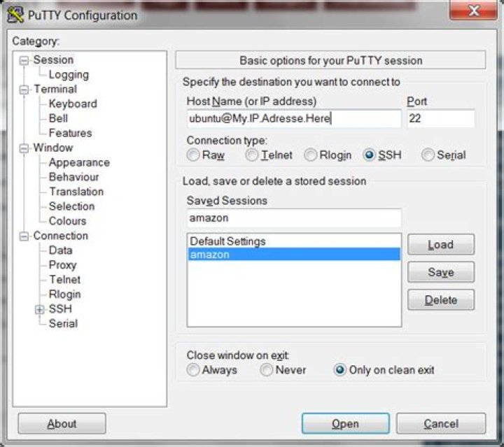Click the PuTTY icon in title bar
The height and width of the screenshot is (447, 504).
pos(15,15)
